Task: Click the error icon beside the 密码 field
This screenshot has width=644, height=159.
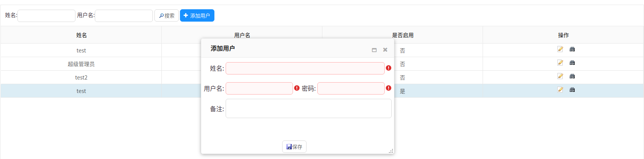Action: click(389, 88)
